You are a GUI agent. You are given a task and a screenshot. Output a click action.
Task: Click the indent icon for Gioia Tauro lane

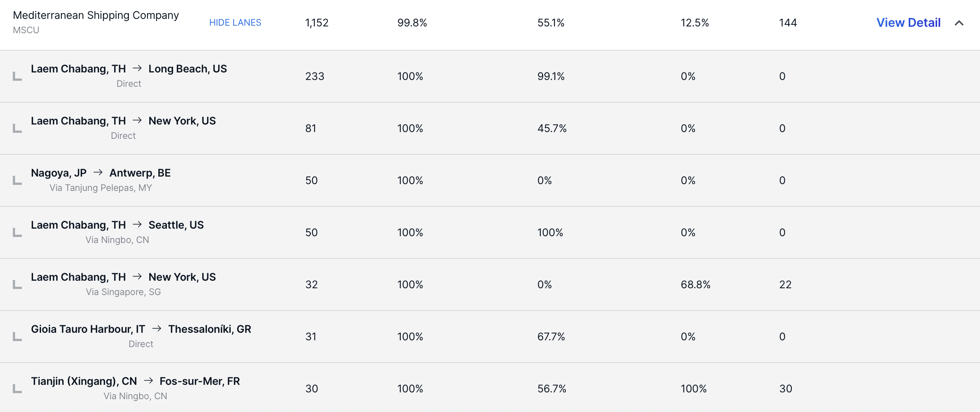17,337
